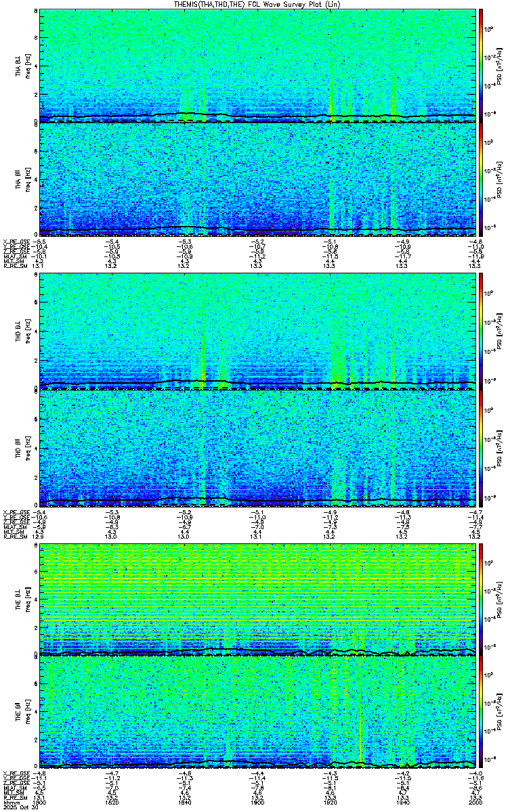Click the 1800 time tick label at bottom
The height and width of the screenshot is (812, 508).
click(x=39, y=803)
